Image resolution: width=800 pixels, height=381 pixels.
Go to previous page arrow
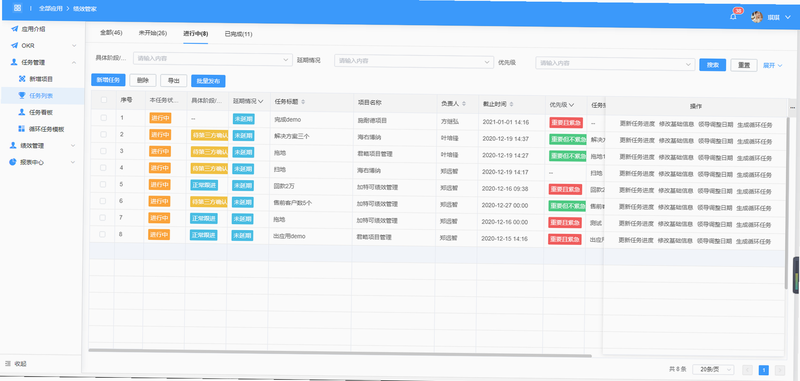click(748, 370)
